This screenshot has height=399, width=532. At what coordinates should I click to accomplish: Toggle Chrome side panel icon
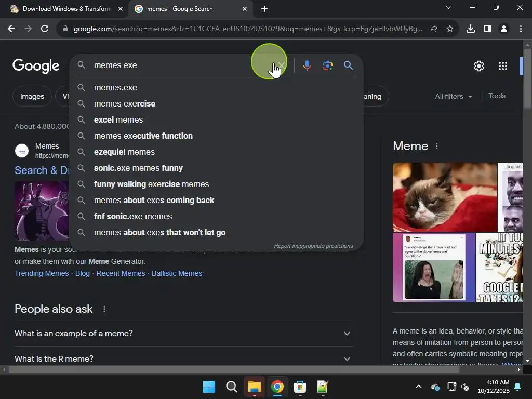click(487, 29)
